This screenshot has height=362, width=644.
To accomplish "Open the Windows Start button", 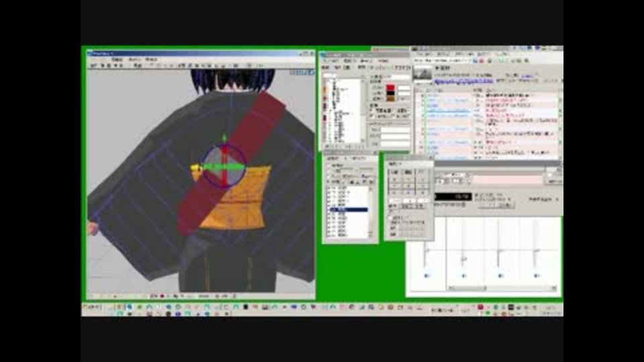I will coord(92,307).
